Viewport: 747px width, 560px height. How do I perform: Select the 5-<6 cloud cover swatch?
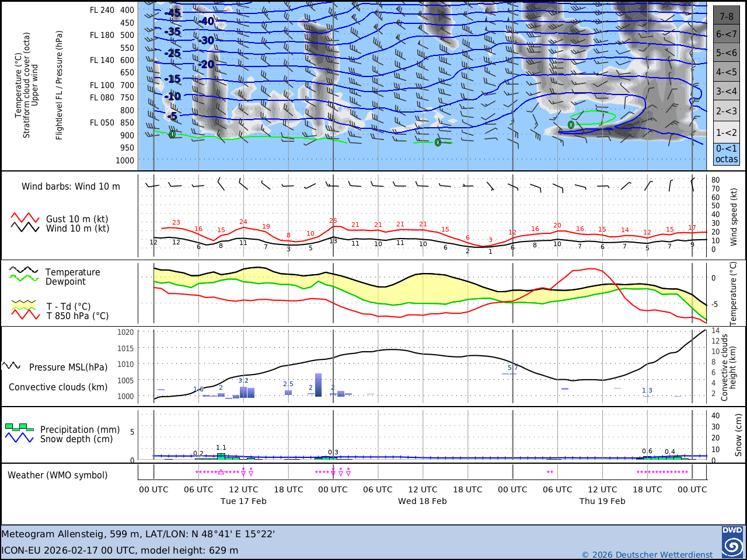[x=727, y=52]
